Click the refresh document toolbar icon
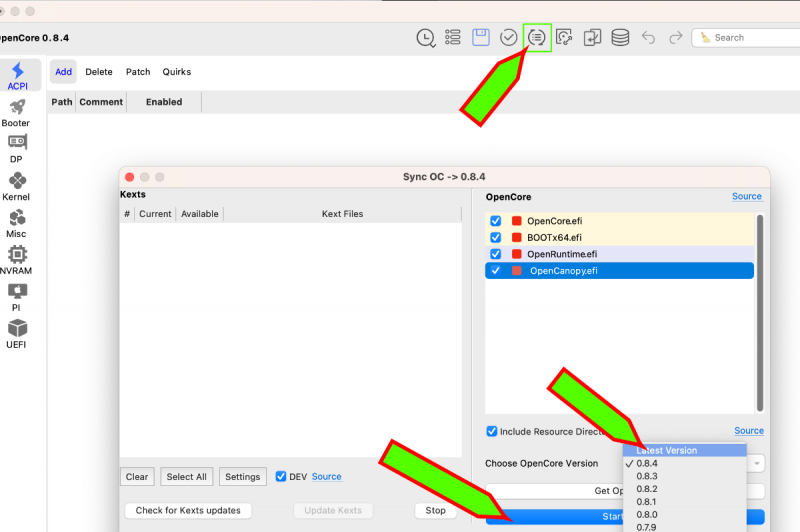The width and height of the screenshot is (800, 532). pyautogui.click(x=564, y=37)
